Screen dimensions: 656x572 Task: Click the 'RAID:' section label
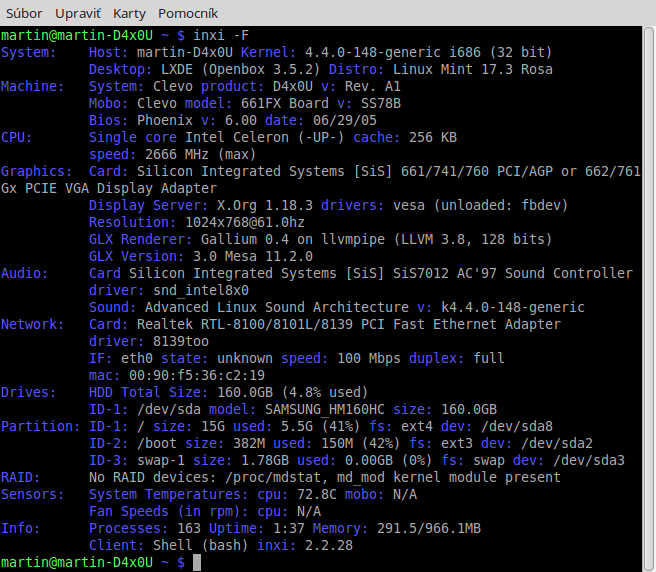point(22,477)
